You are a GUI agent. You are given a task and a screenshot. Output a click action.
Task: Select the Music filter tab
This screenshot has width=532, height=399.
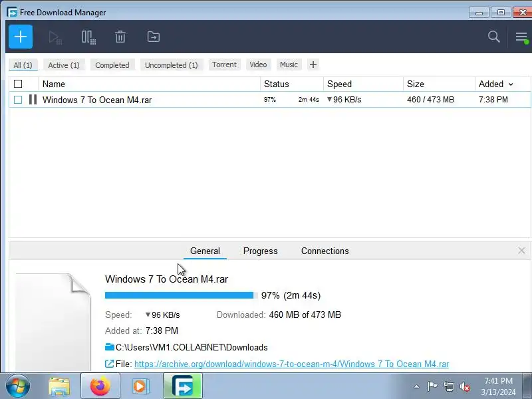pos(289,65)
